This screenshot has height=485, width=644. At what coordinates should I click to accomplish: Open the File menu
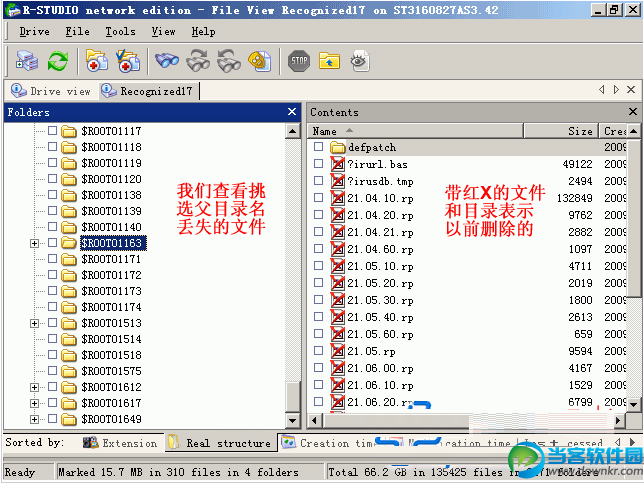coord(77,32)
